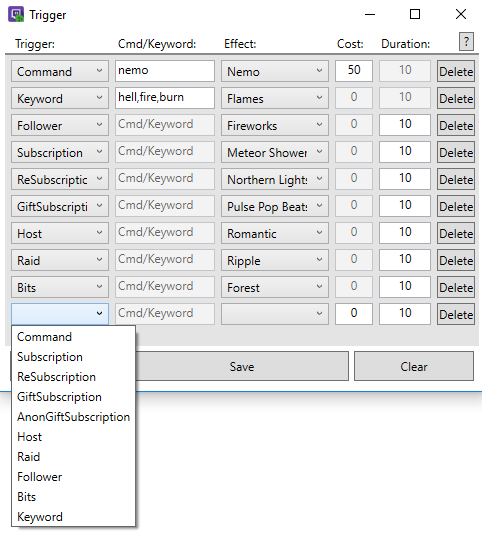This screenshot has height=534, width=482.
Task: Choose AnonGiftSubscription from the open trigger list
Action: click(73, 417)
